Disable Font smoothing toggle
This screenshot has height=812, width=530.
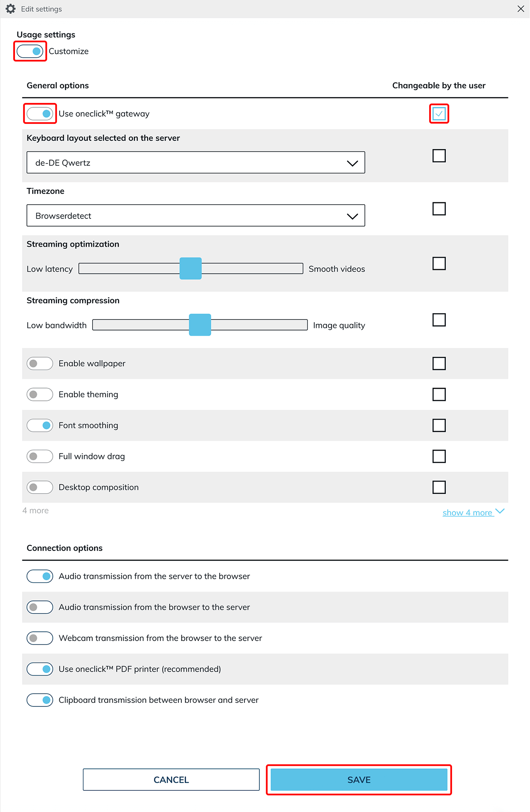tap(40, 425)
